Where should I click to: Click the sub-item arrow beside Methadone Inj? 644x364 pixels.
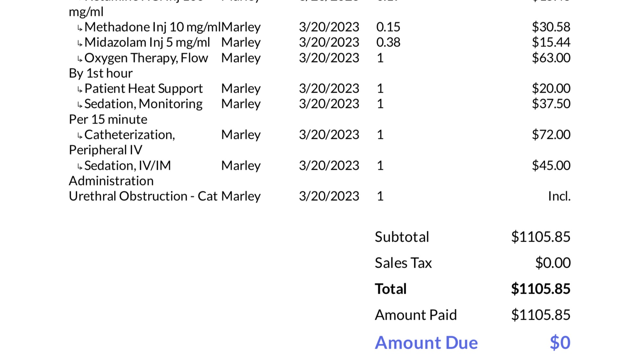pyautogui.click(x=80, y=28)
